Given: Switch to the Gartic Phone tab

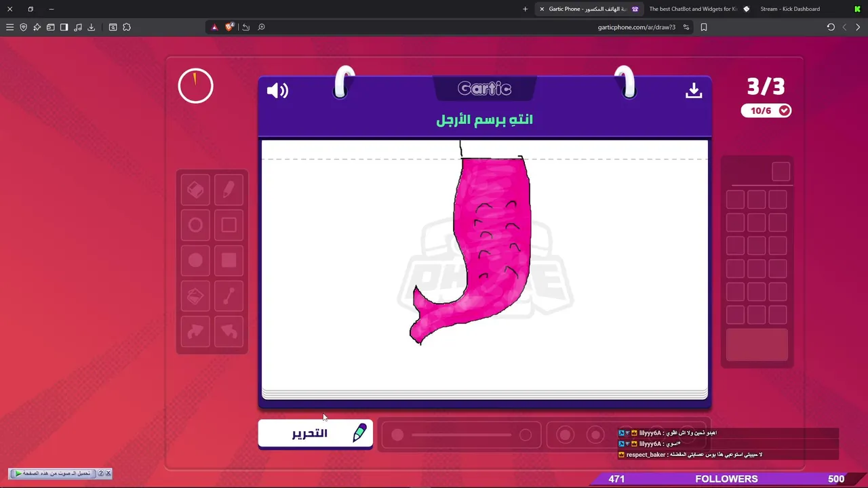Looking at the screenshot, I should point(589,9).
